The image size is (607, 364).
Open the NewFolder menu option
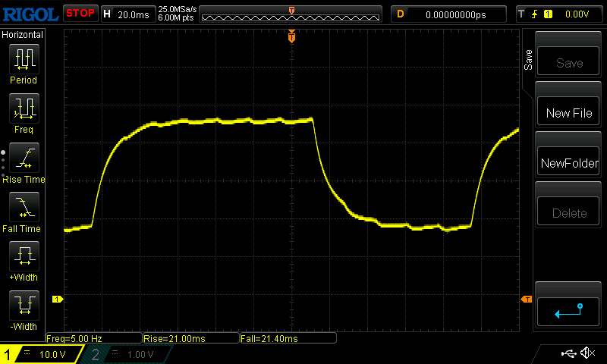pos(569,163)
